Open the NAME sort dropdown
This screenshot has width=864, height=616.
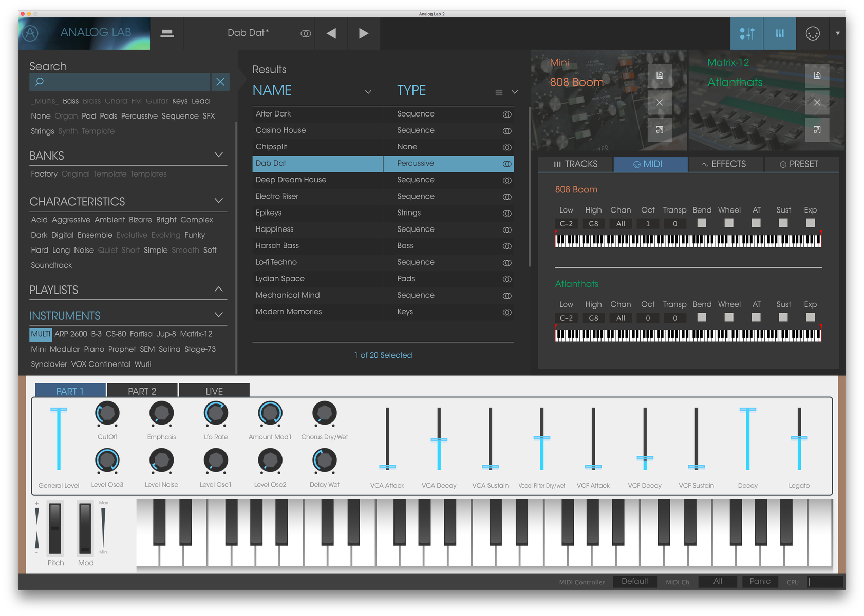pyautogui.click(x=368, y=92)
